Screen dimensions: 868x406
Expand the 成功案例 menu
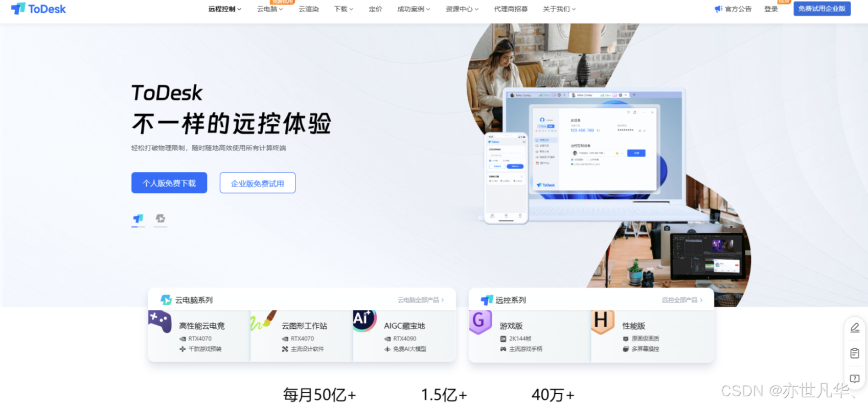pos(414,9)
